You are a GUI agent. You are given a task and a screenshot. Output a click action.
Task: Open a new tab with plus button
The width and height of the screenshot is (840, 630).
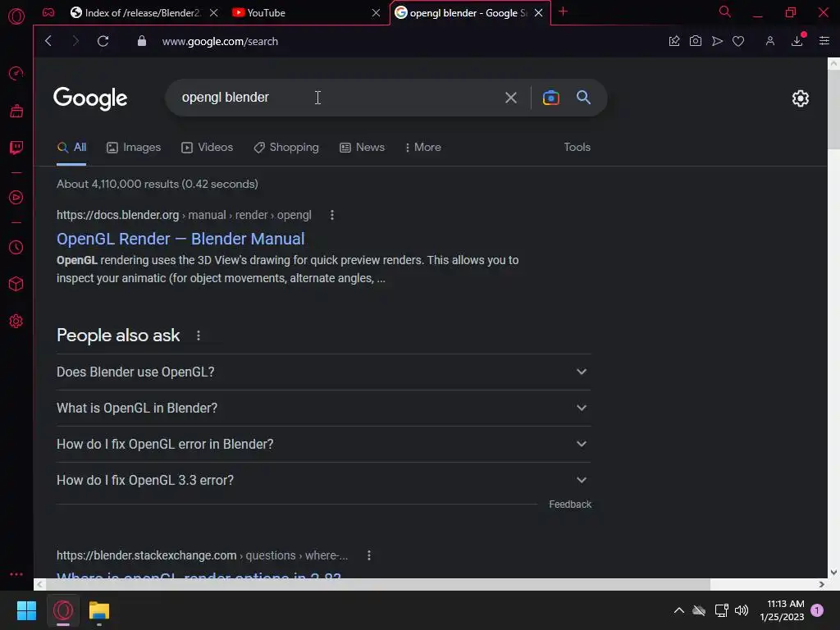[563, 11]
